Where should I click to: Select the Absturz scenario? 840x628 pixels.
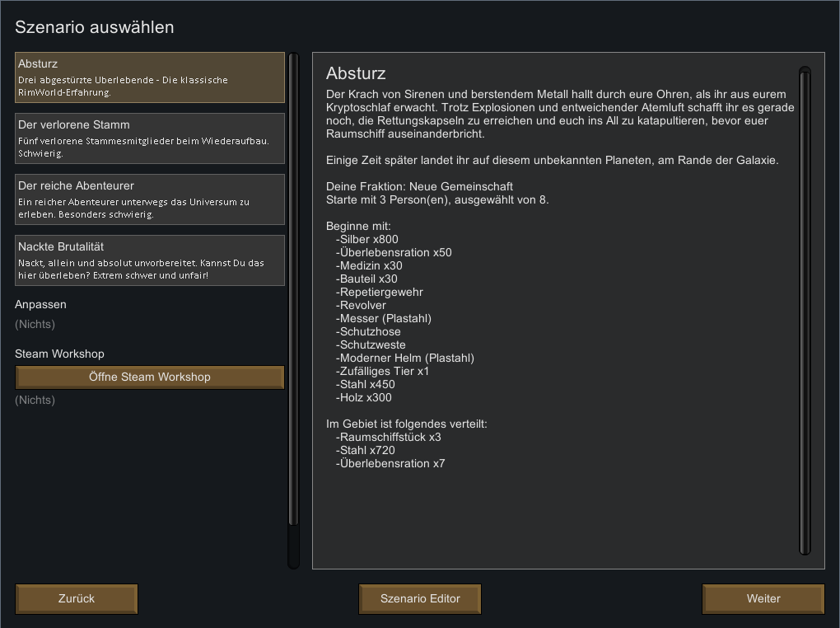[x=149, y=77]
